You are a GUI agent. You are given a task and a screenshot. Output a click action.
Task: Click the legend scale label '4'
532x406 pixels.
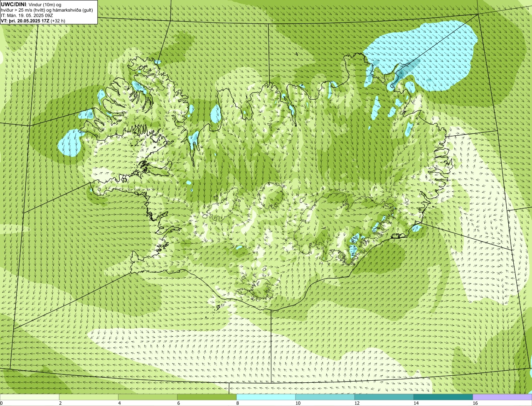coord(119,403)
